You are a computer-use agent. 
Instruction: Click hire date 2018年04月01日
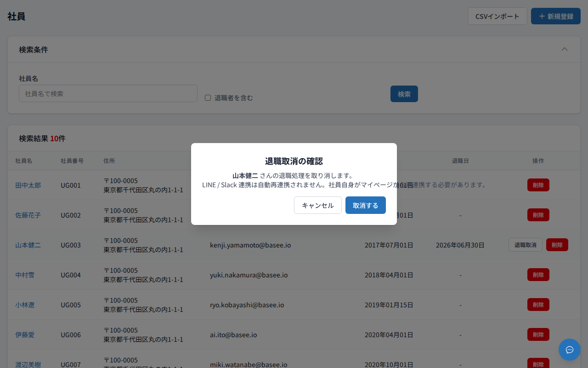pos(389,275)
